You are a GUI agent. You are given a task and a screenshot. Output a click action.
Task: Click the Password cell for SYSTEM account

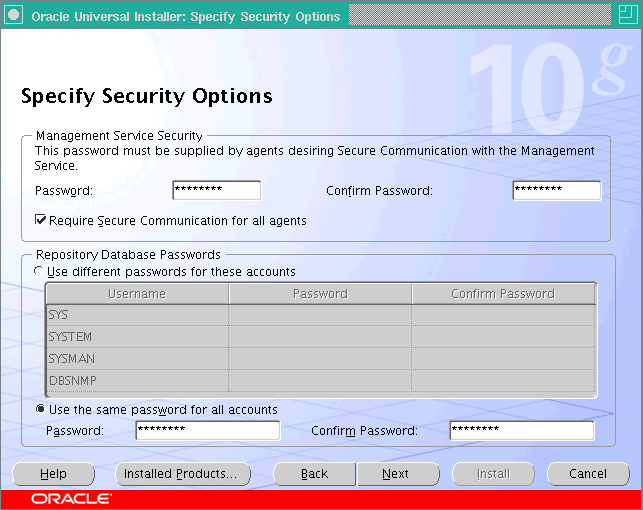coord(320,337)
